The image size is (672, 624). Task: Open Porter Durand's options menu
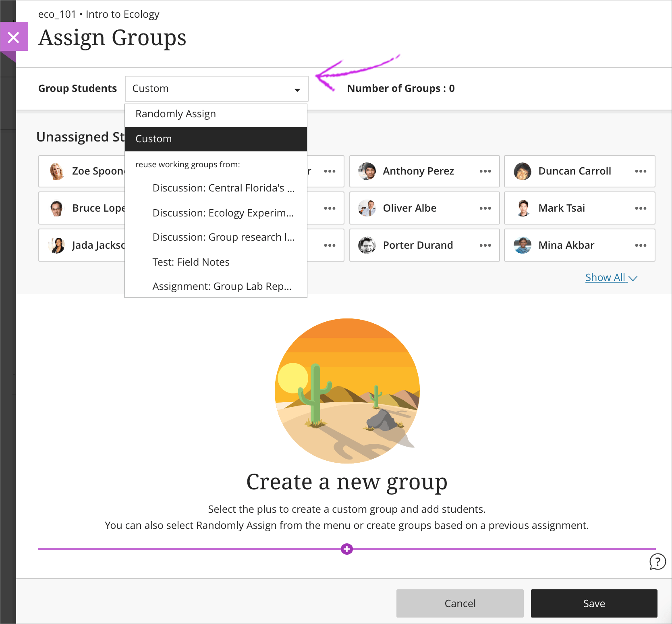(x=485, y=245)
